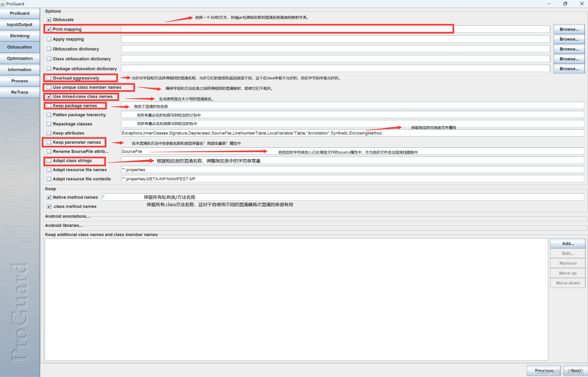Toggle Native method names checkbox
Viewport: 588px width, 377px height.
pyautogui.click(x=49, y=197)
